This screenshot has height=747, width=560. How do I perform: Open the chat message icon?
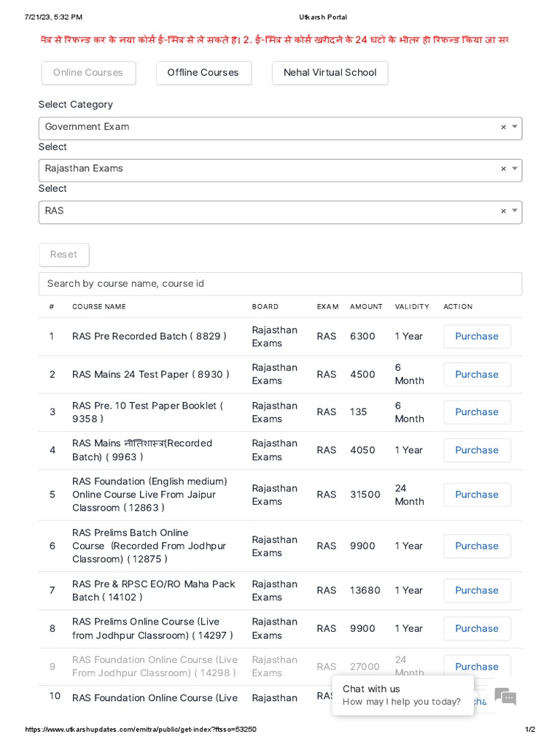point(505,696)
